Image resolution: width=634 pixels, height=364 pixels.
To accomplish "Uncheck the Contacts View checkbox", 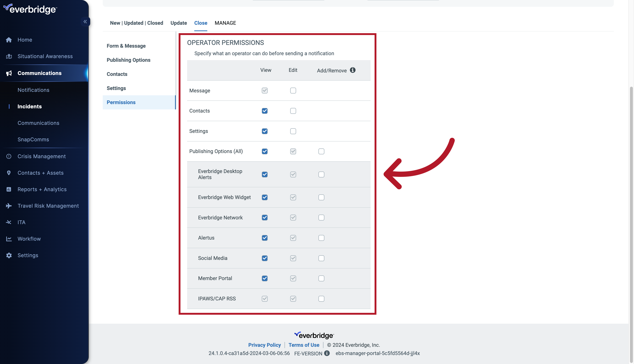I will coord(265,111).
